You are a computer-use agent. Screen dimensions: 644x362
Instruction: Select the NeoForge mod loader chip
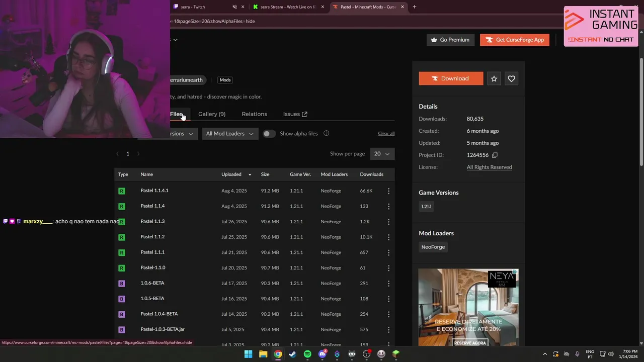tap(433, 247)
